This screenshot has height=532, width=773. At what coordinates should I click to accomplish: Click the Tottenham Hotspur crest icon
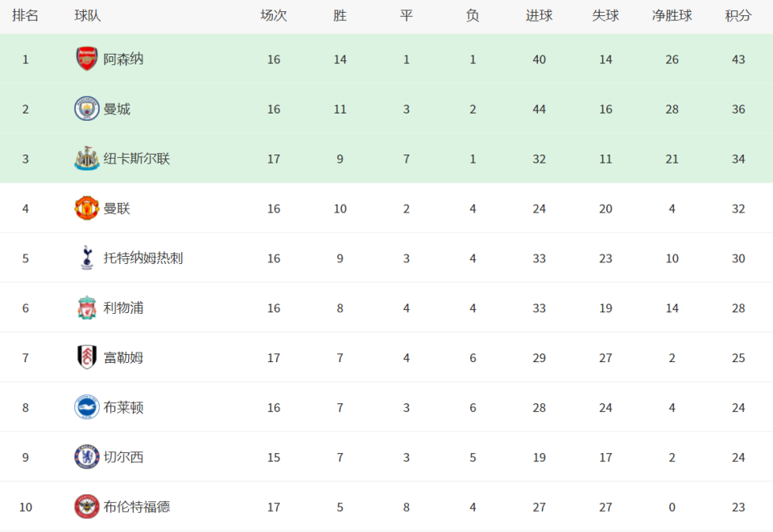point(87,258)
